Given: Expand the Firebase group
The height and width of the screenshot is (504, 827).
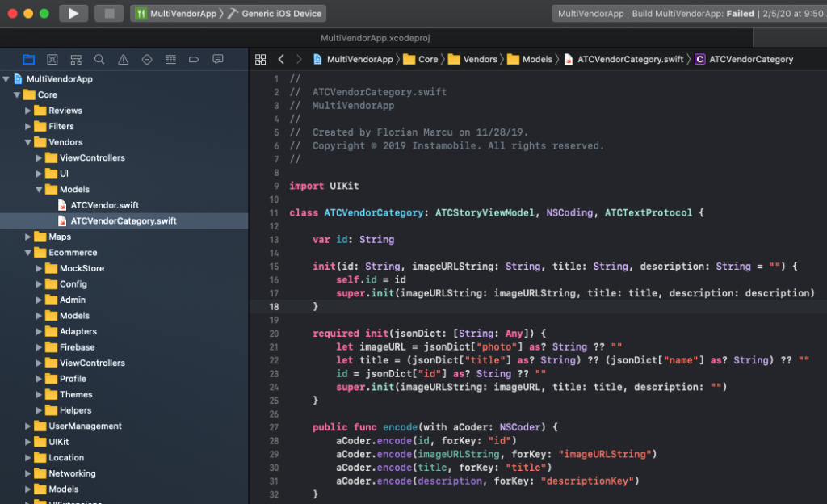Looking at the screenshot, I should point(39,346).
